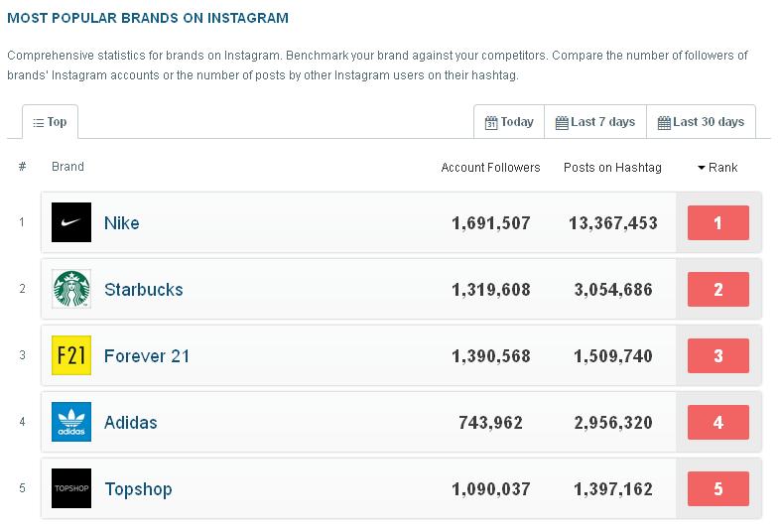Sort by Posts on Hashtag header

click(612, 168)
